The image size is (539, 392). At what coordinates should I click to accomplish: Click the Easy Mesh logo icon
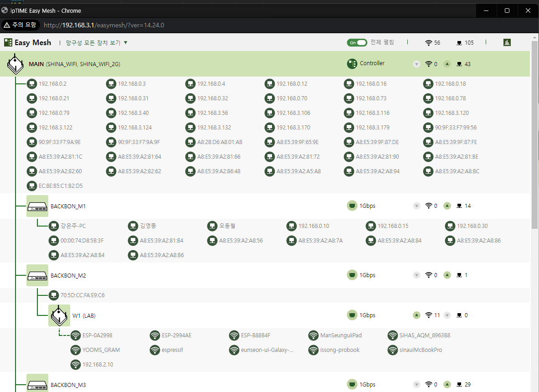click(x=8, y=42)
